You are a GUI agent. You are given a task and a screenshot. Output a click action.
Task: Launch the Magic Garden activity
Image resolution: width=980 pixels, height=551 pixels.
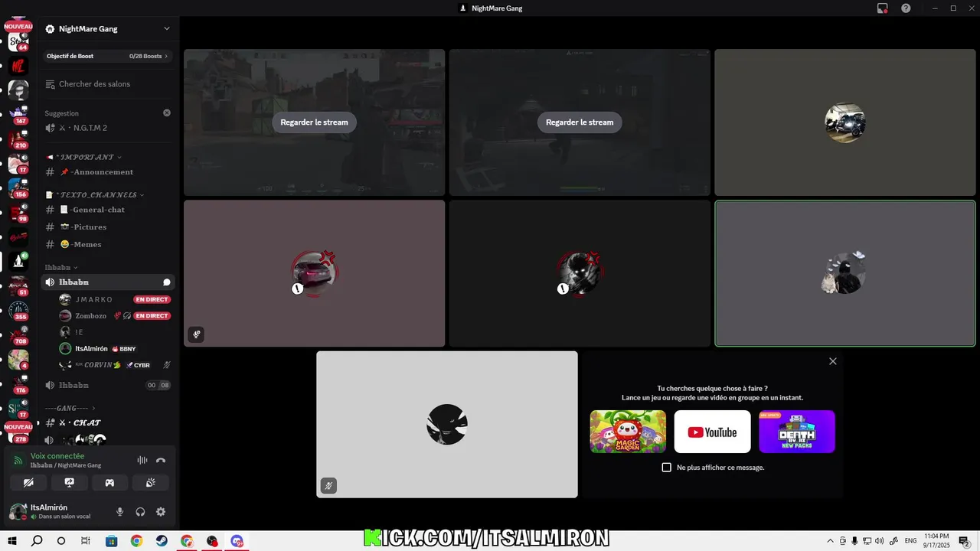point(628,432)
